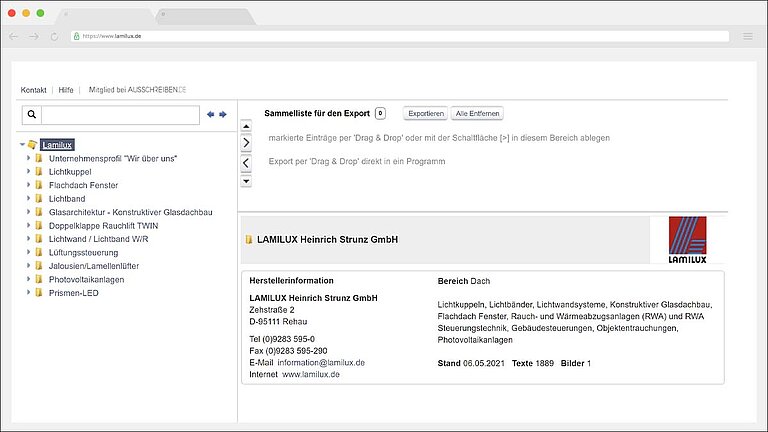Select Flachdach Fenster in the tree
Image resolution: width=768 pixels, height=432 pixels.
83,185
